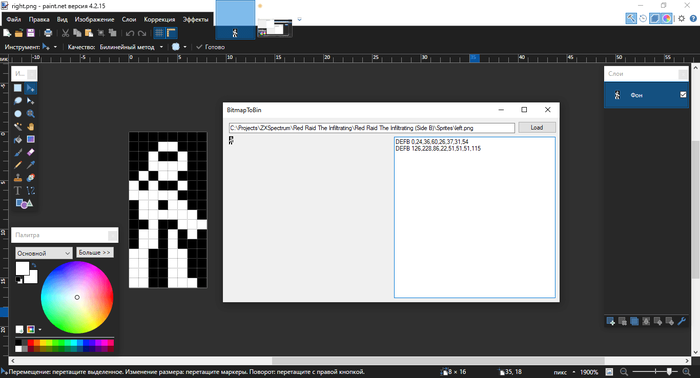Image resolution: width=700 pixels, height=378 pixels.
Task: Open the Эффекты menu
Action: (195, 19)
